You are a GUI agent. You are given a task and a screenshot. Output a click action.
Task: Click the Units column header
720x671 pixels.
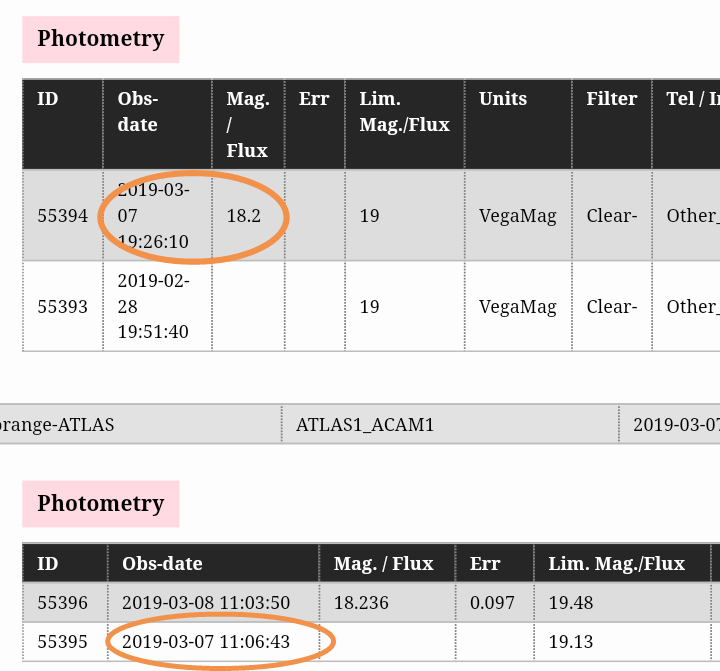click(503, 99)
